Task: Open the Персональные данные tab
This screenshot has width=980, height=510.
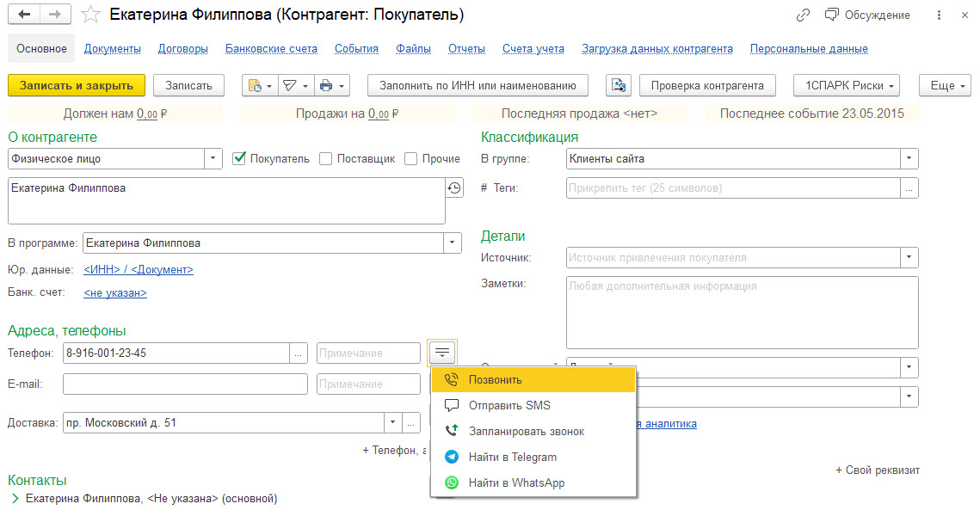Action: (x=809, y=49)
